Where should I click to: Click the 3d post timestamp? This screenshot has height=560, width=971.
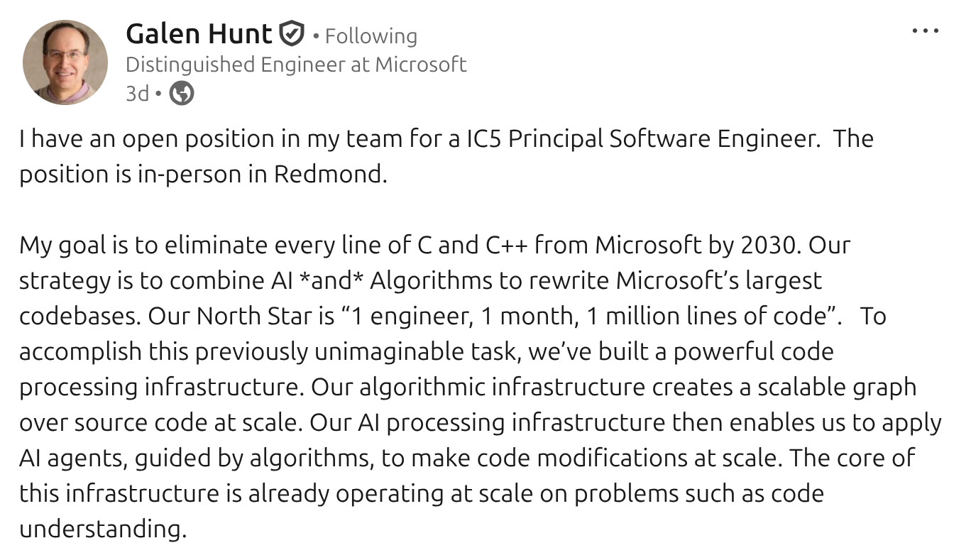point(136,92)
